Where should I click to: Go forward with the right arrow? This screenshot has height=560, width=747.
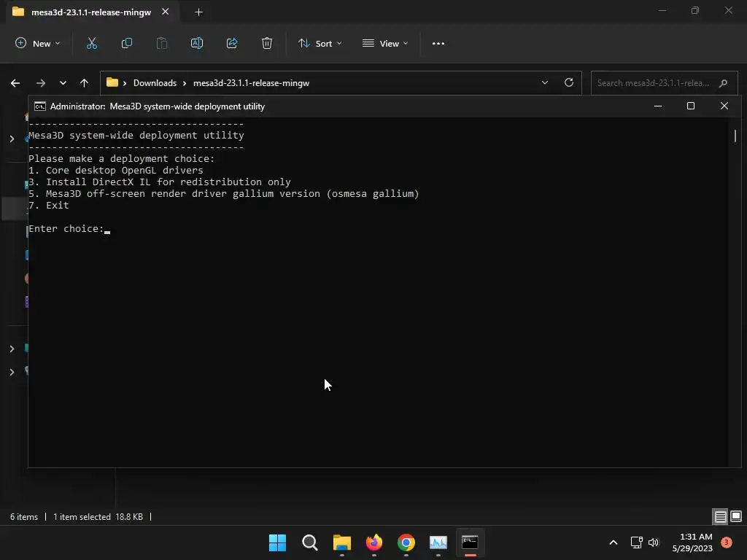(41, 83)
